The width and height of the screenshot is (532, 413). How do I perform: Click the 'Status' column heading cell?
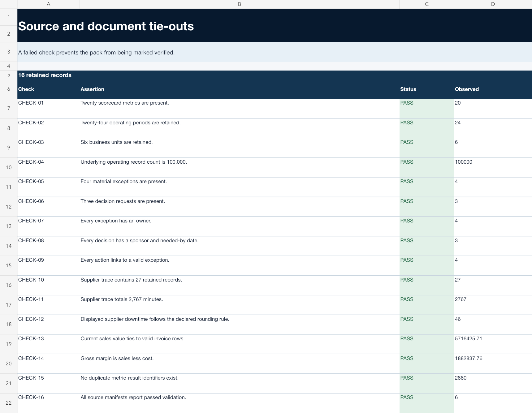(x=426, y=89)
